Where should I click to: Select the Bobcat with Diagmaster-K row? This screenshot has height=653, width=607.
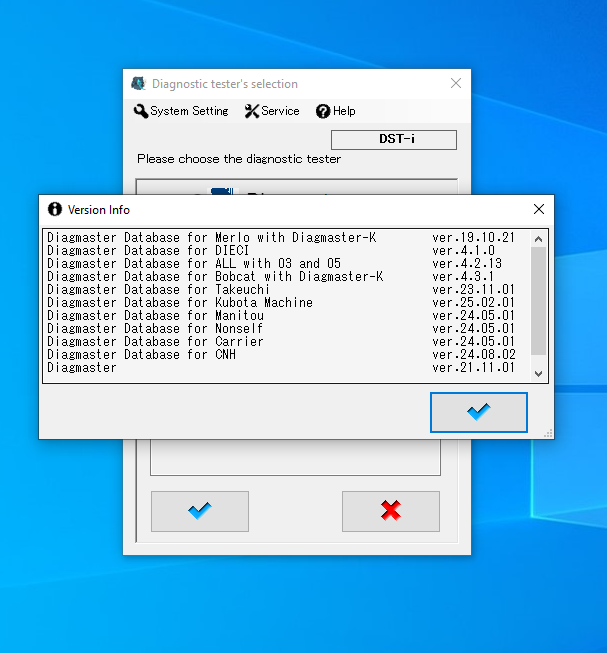pos(215,276)
